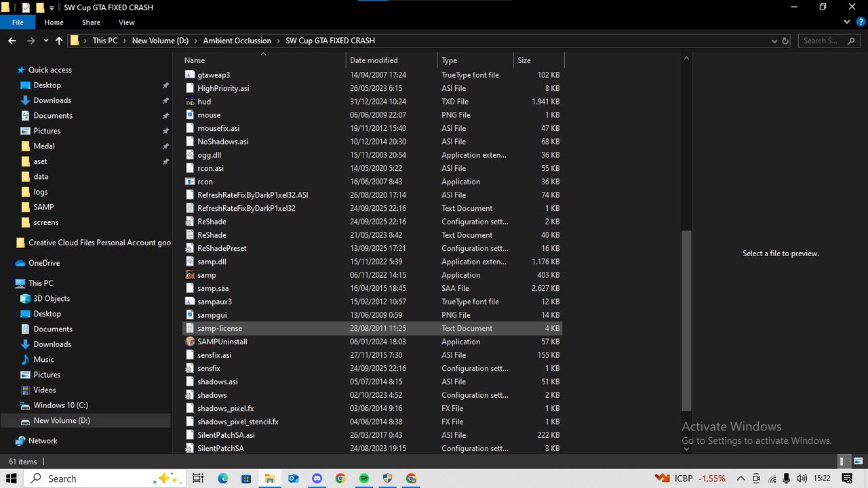
Task: Select Windows 10 (C:) drive
Action: click(x=60, y=405)
